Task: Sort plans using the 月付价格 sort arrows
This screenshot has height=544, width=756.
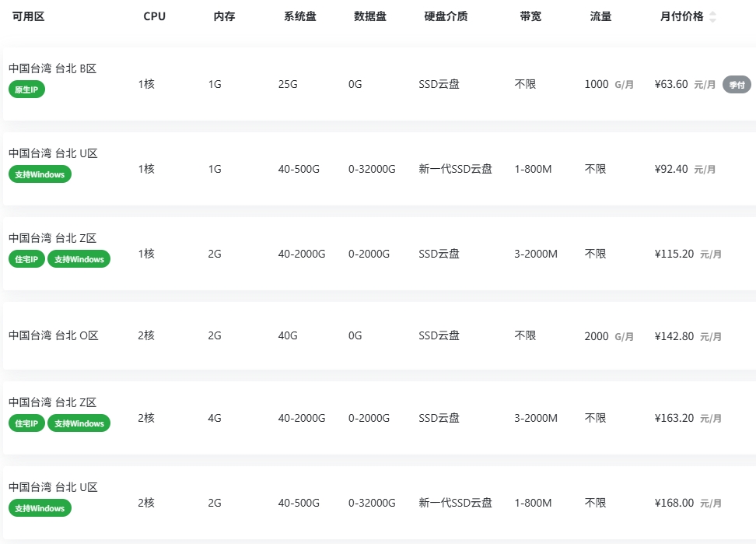Action: click(713, 17)
